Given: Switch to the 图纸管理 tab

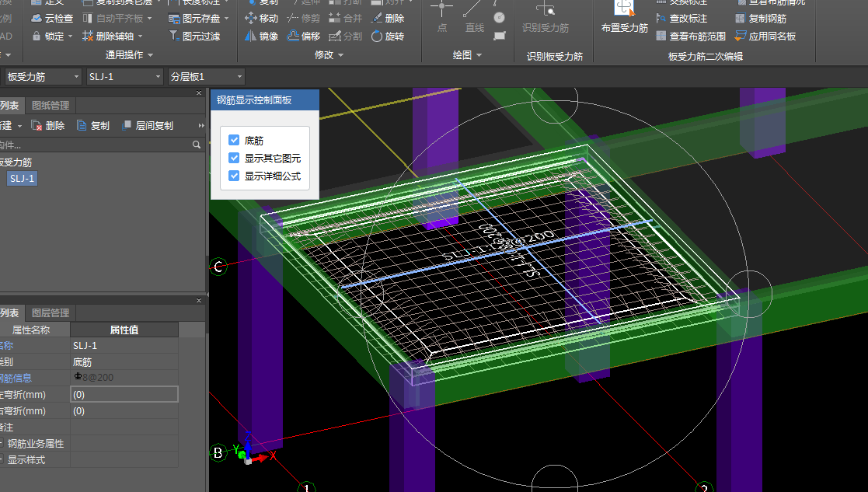Looking at the screenshot, I should point(51,105).
